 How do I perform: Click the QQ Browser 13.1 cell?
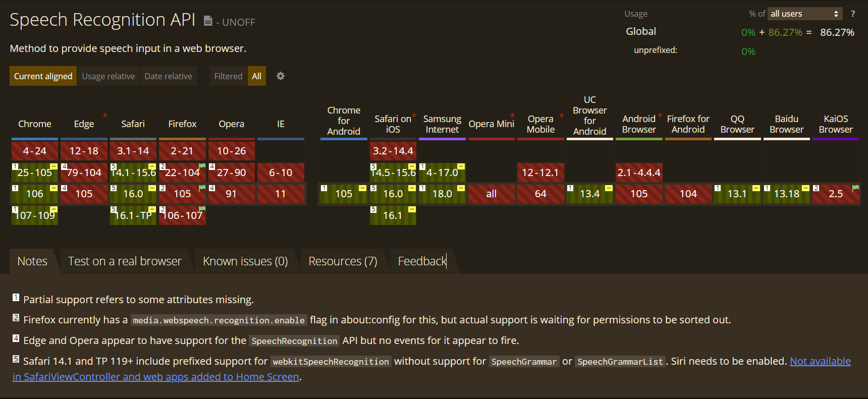pyautogui.click(x=737, y=194)
